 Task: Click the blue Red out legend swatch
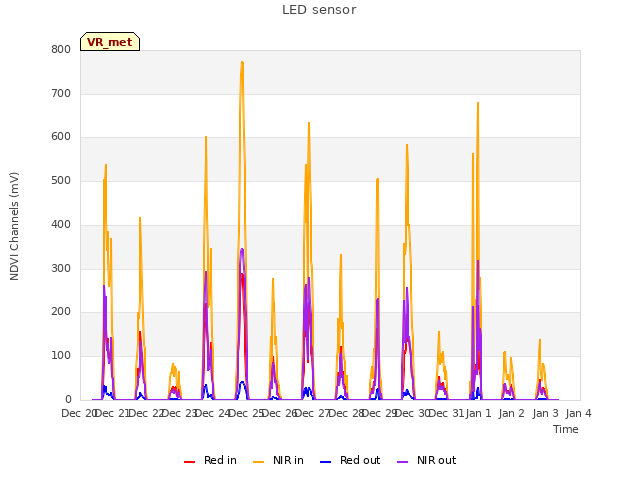[x=325, y=462]
